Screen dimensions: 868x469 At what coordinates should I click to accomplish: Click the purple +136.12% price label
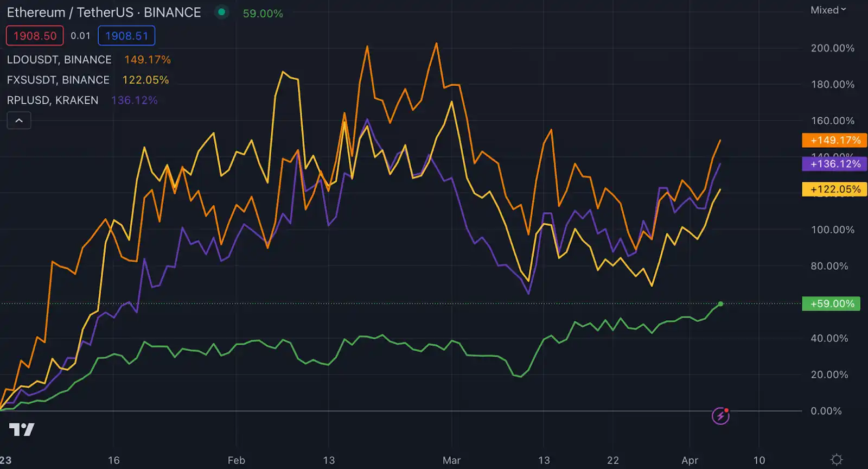click(835, 163)
